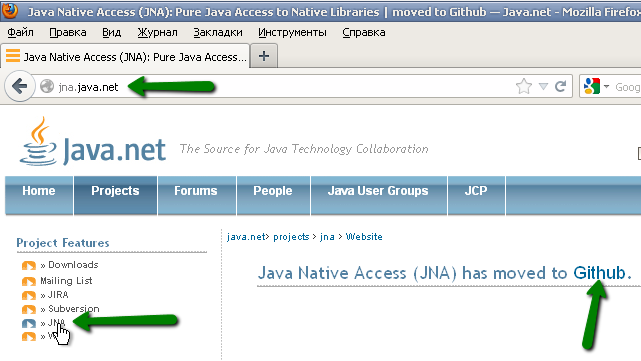Open Java User Groups navigation tab

tap(378, 195)
